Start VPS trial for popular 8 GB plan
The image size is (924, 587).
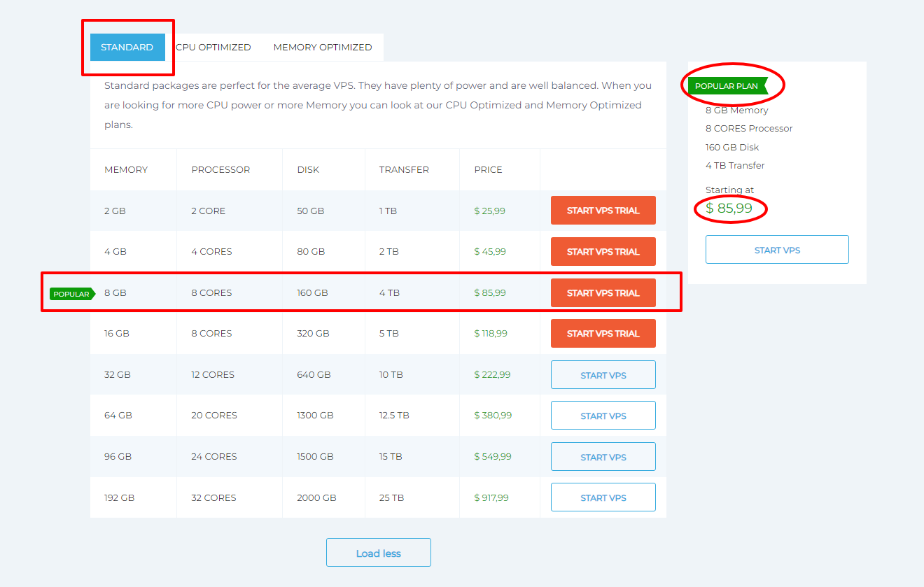pos(603,293)
